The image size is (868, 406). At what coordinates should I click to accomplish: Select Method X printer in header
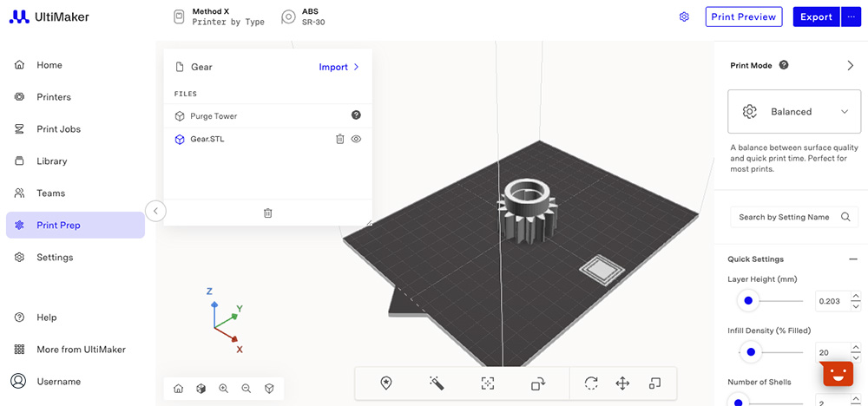tap(220, 16)
